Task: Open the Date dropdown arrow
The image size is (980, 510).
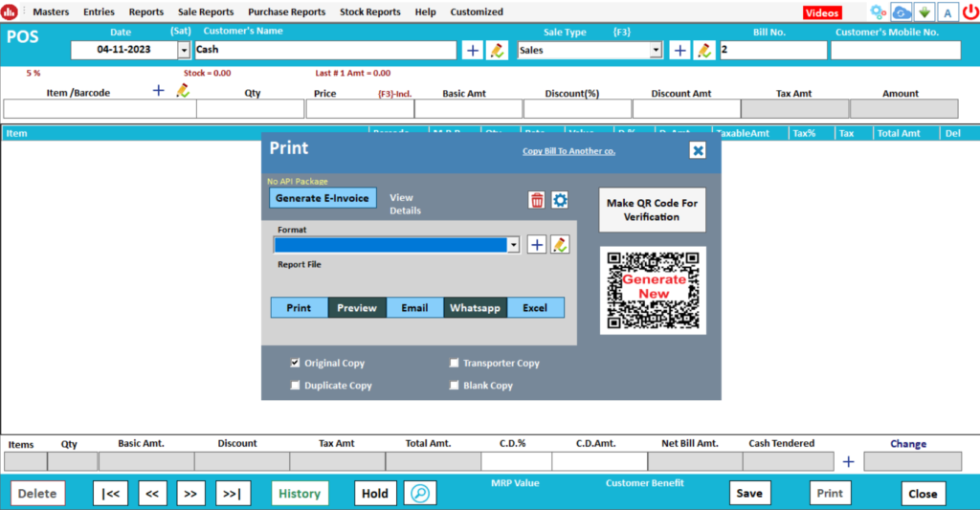Action: coord(184,50)
